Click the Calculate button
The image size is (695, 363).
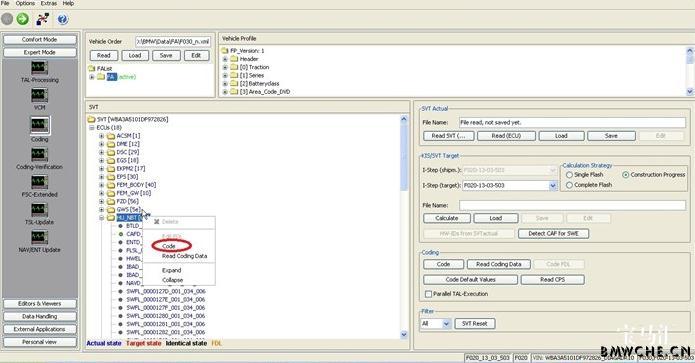447,218
